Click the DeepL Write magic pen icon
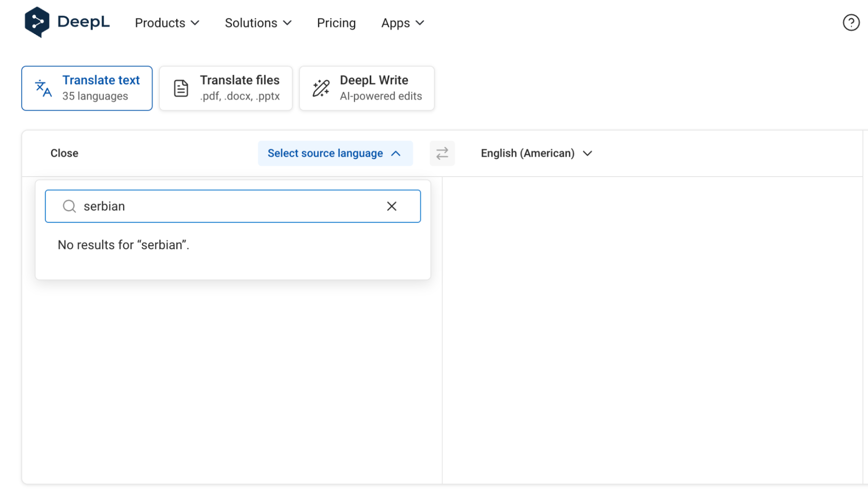The width and height of the screenshot is (868, 489). coord(320,88)
